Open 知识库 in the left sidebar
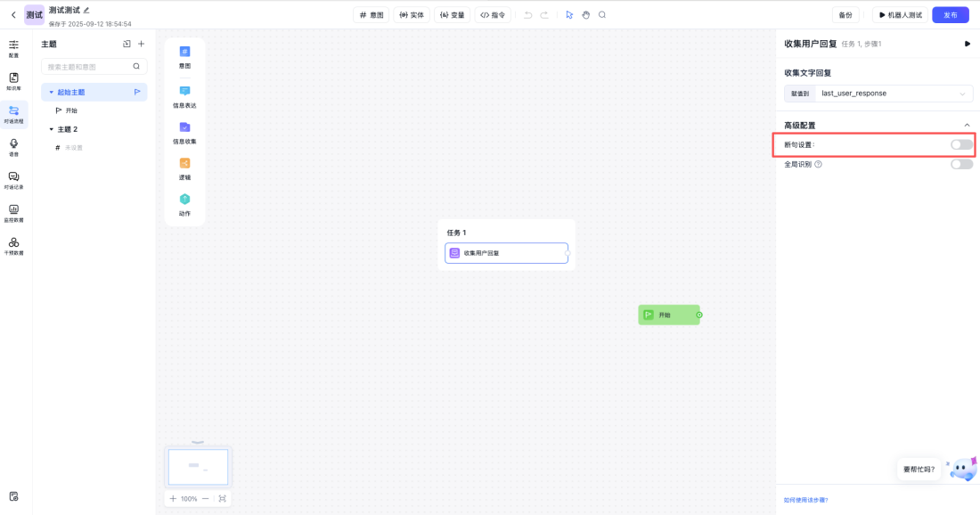The image size is (980, 515). (13, 81)
